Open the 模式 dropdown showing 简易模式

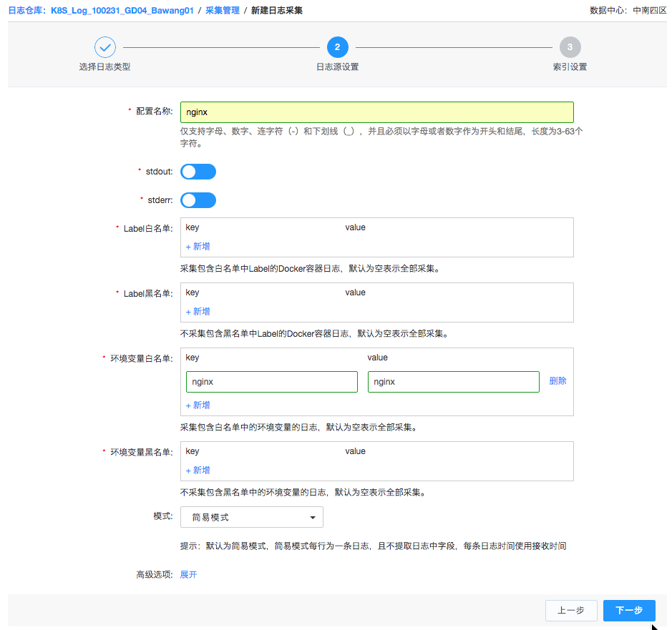tap(251, 516)
